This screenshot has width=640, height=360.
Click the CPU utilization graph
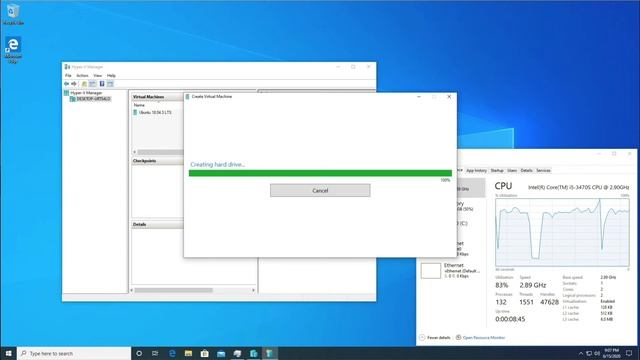[562, 233]
